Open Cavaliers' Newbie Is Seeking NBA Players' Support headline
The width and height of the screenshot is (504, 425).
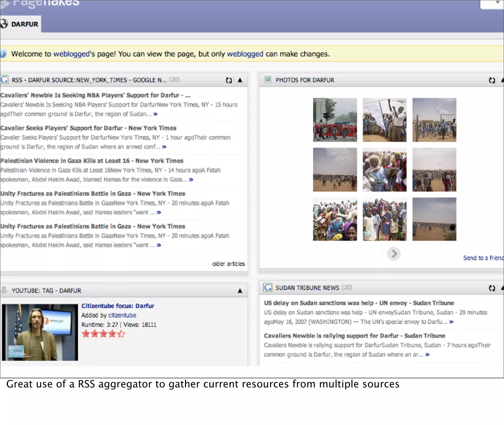95,95
